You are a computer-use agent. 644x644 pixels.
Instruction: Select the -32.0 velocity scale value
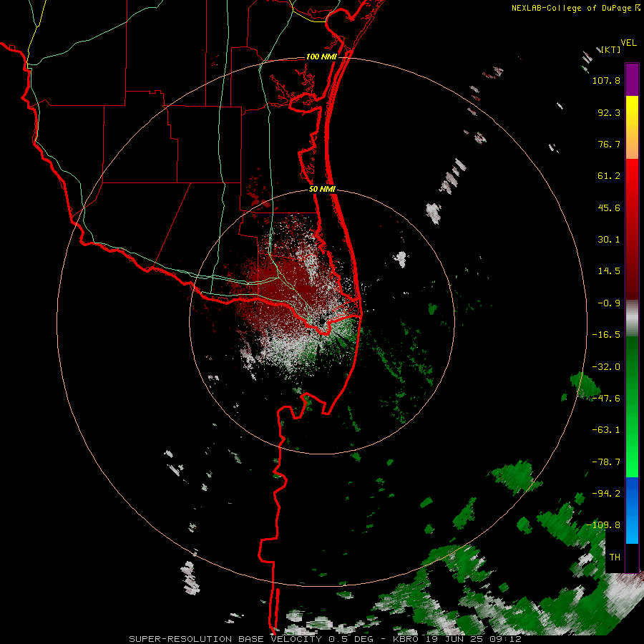(606, 367)
